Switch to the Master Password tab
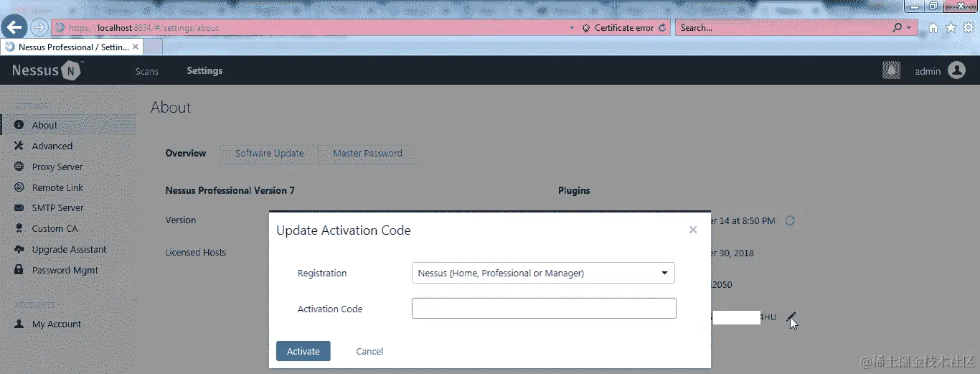 coord(367,153)
